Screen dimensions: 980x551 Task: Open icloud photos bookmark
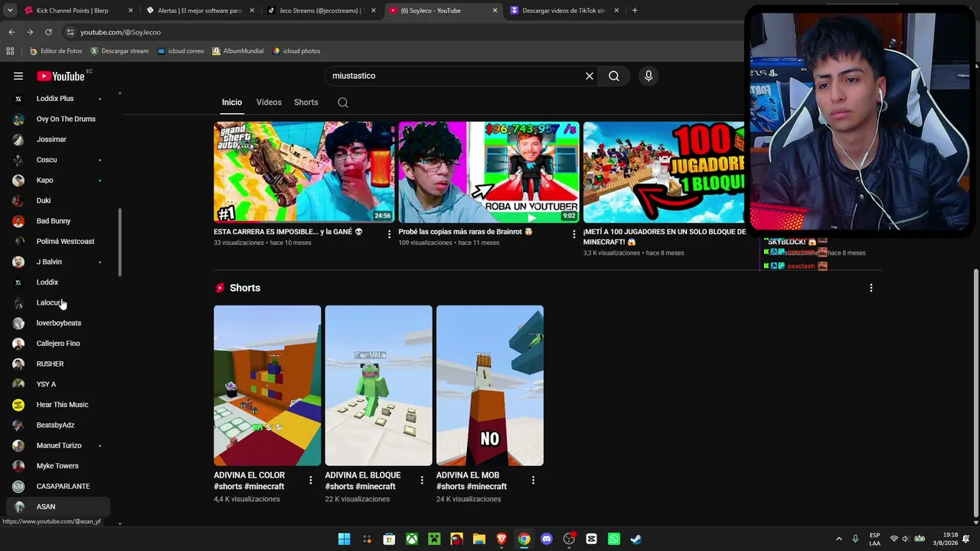click(296, 51)
